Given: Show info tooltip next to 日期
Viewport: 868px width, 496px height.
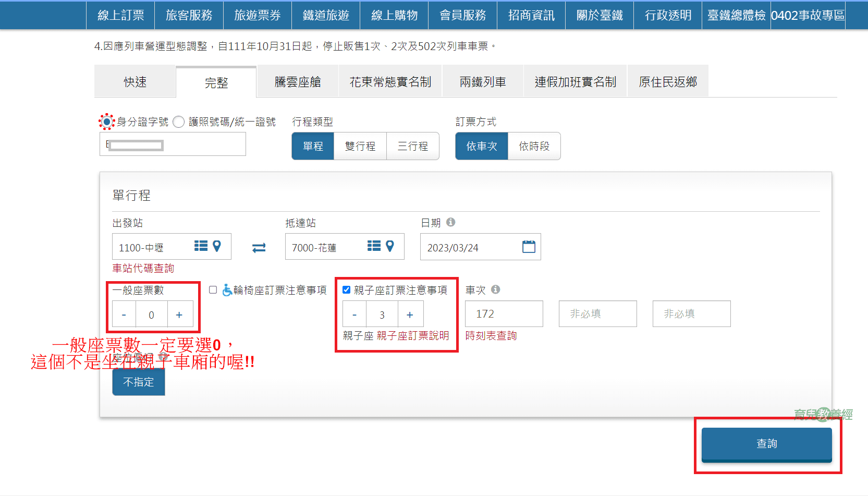Looking at the screenshot, I should [x=450, y=222].
